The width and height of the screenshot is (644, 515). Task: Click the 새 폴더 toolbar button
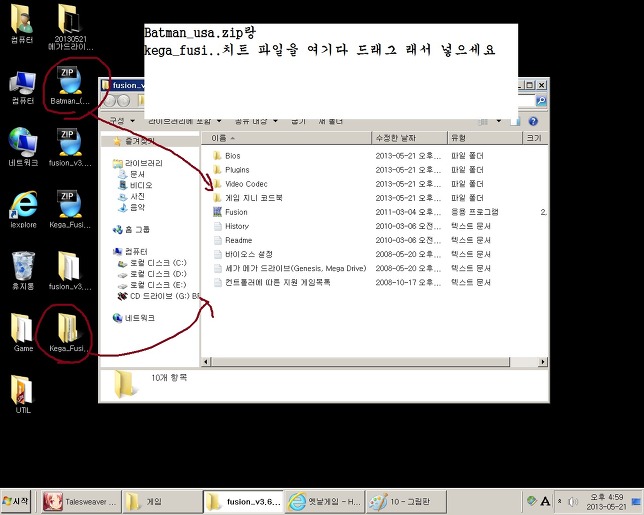331,121
